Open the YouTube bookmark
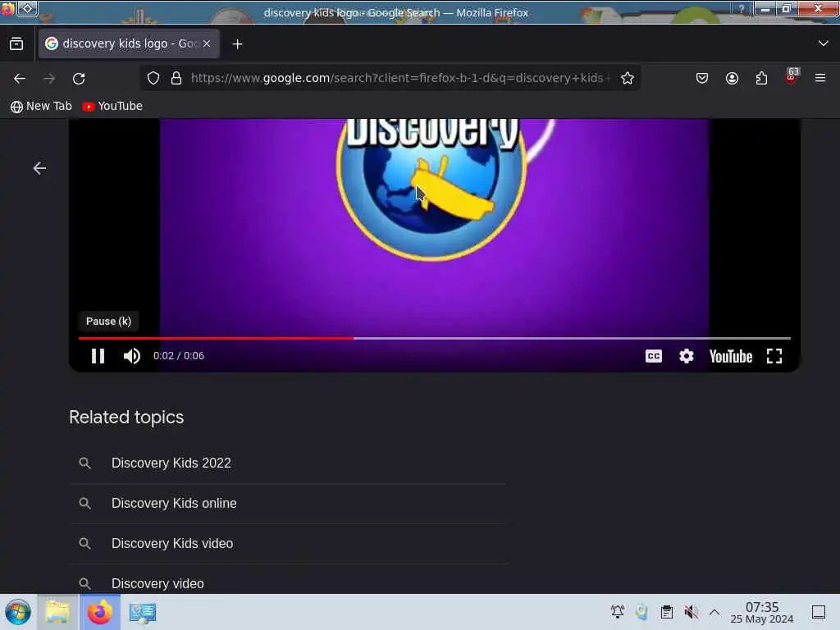The image size is (840, 630). pos(112,106)
